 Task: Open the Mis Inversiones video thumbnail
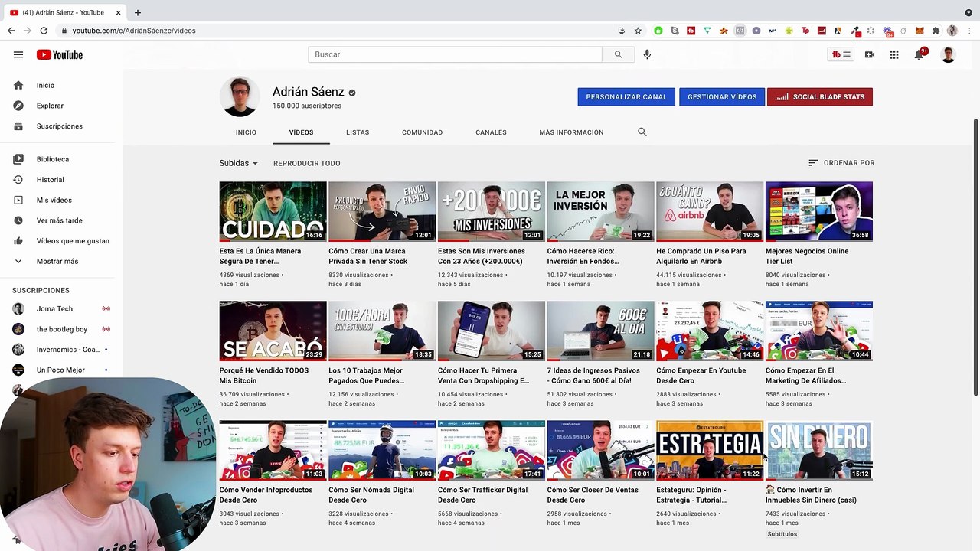[x=492, y=211]
